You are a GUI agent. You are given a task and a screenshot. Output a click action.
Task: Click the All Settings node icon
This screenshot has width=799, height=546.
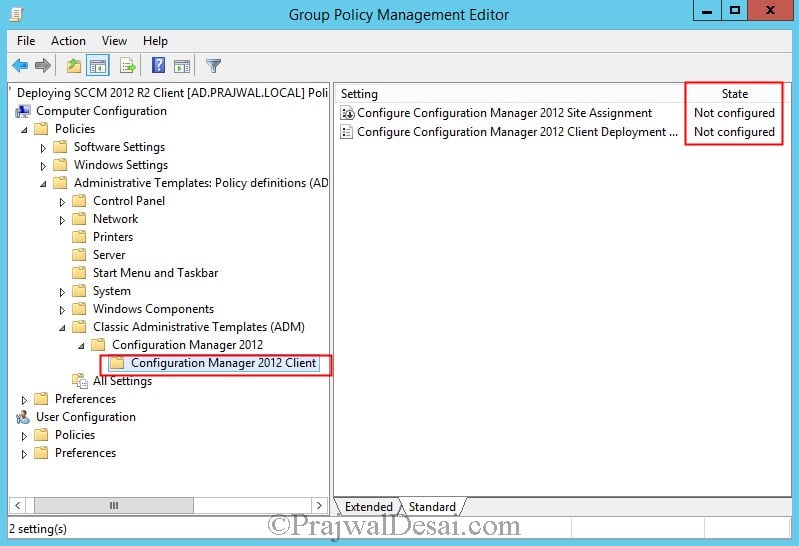(80, 381)
